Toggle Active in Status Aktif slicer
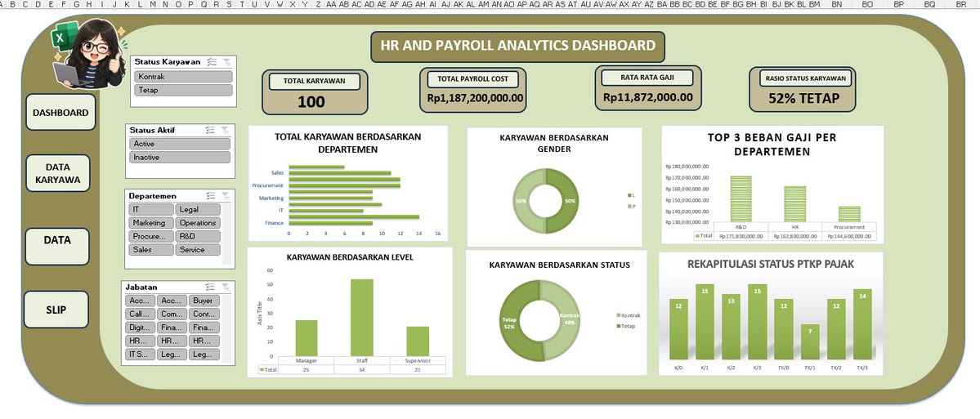Screen dimensions: 980x419 pyautogui.click(x=179, y=144)
